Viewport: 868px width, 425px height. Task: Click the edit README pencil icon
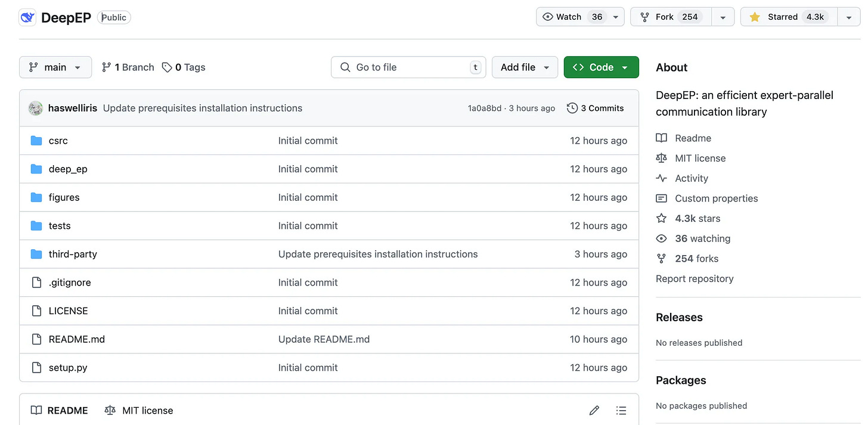point(594,410)
